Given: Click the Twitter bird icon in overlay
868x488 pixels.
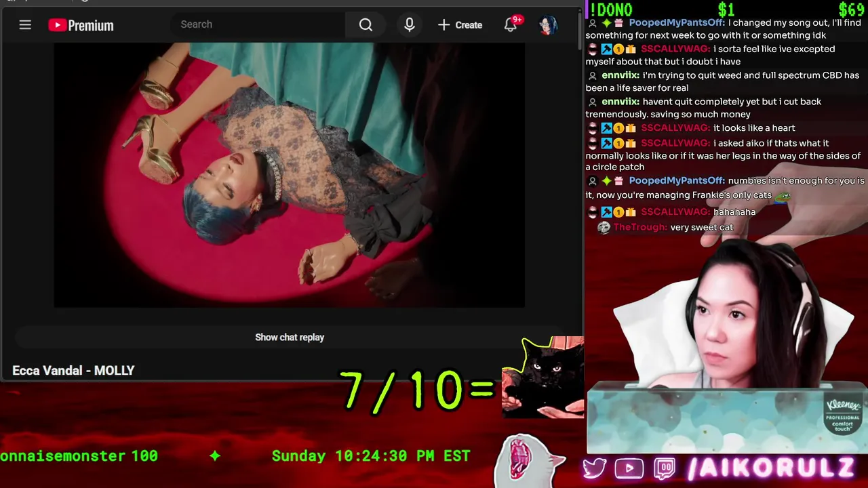Looking at the screenshot, I should pyautogui.click(x=595, y=468).
